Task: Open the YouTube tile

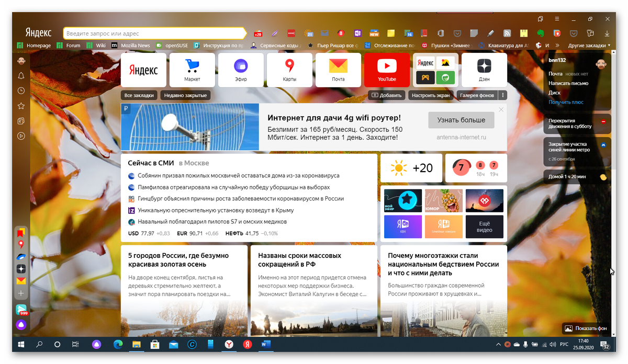Action: click(387, 70)
